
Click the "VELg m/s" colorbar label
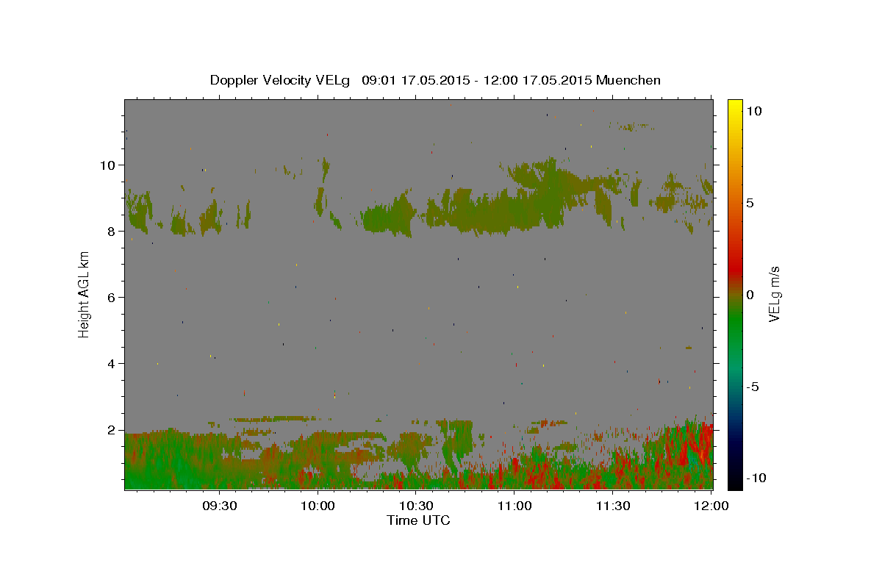coord(775,294)
